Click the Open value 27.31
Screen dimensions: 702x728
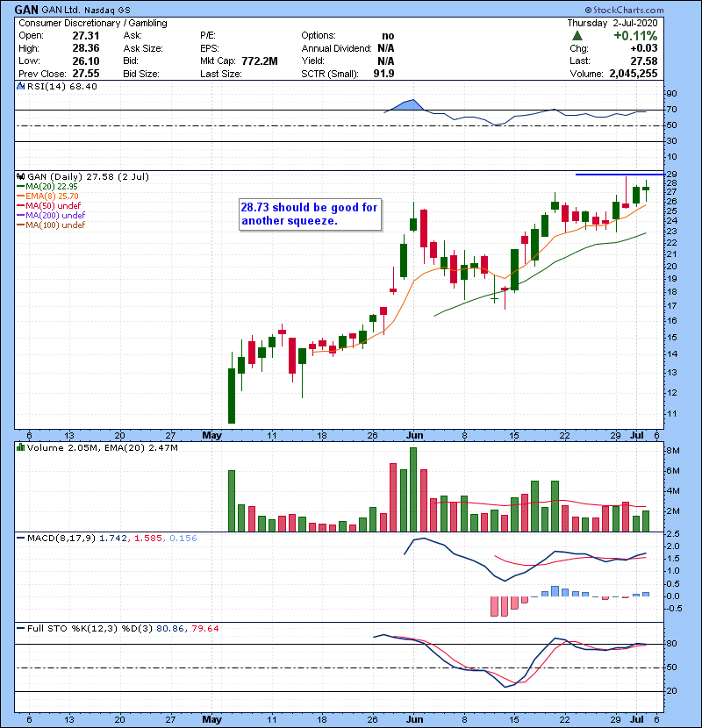point(86,36)
